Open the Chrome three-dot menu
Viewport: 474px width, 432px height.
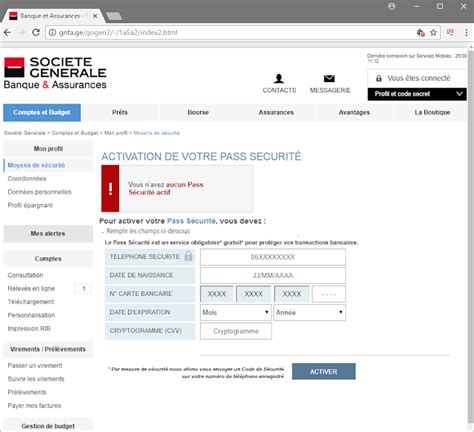pyautogui.click(x=466, y=32)
